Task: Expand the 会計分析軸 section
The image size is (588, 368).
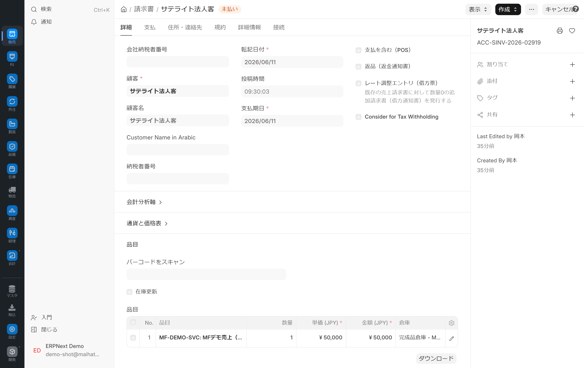Action: (144, 202)
